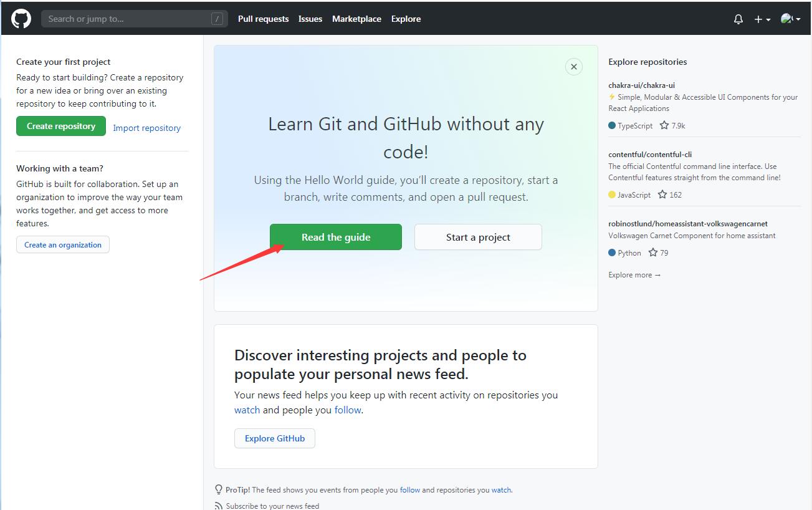This screenshot has height=510, width=812.
Task: Open Marketplace in top navigation
Action: 356,19
